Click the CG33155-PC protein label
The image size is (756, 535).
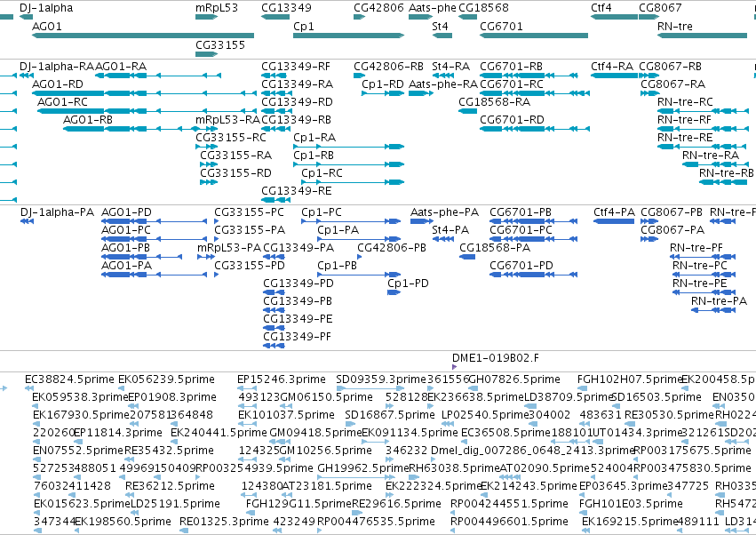(x=250, y=212)
